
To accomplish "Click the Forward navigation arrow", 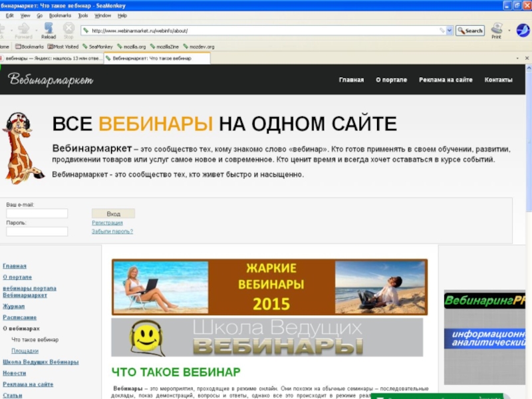I will [23, 29].
